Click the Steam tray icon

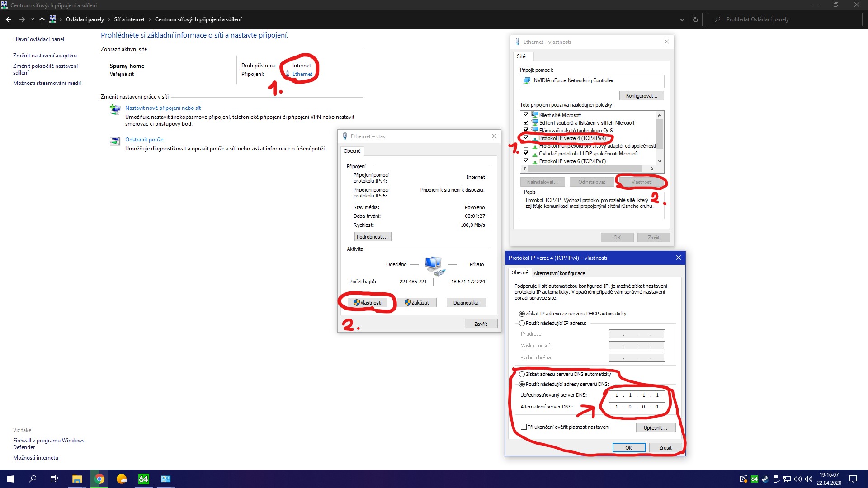coord(765,479)
